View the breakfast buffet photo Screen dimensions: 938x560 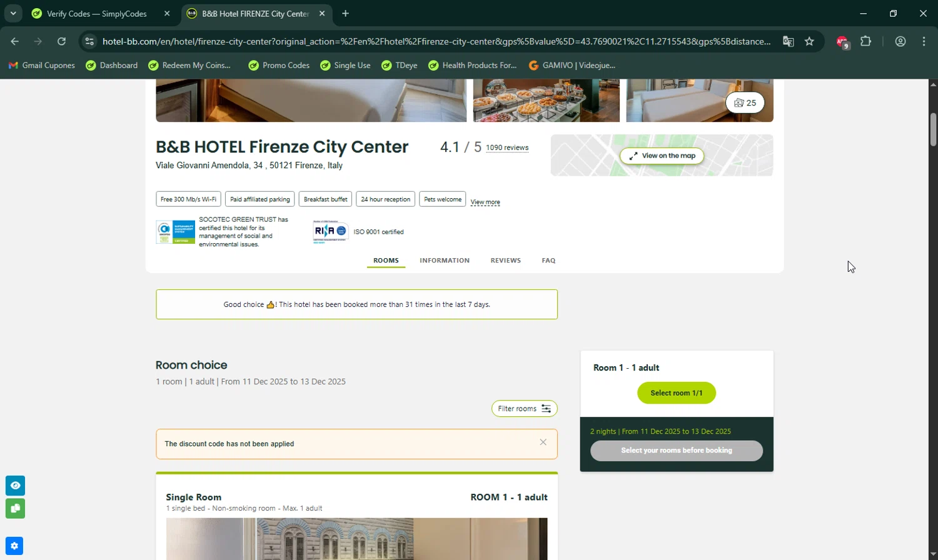tap(546, 100)
